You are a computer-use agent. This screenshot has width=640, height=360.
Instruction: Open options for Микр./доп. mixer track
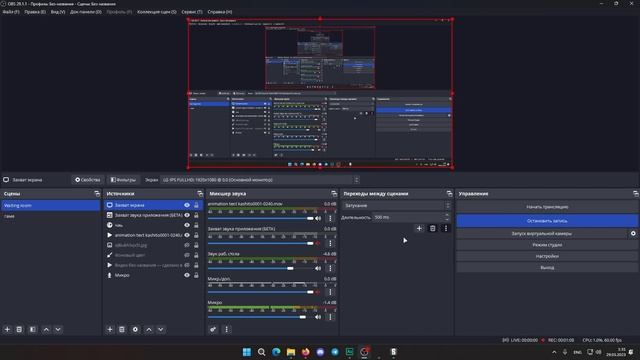tap(330, 292)
